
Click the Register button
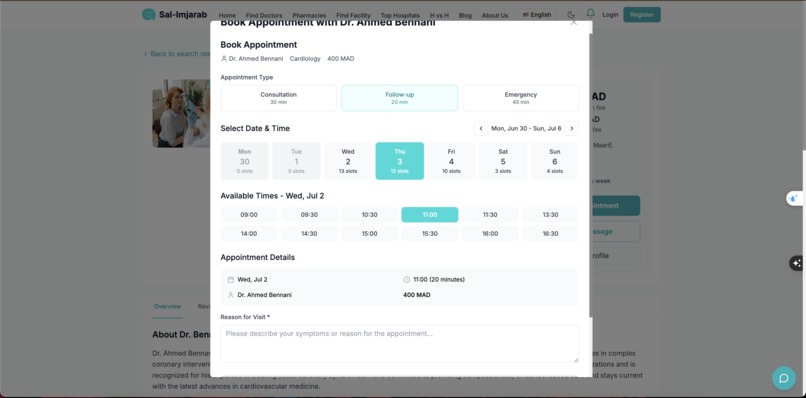(x=642, y=15)
